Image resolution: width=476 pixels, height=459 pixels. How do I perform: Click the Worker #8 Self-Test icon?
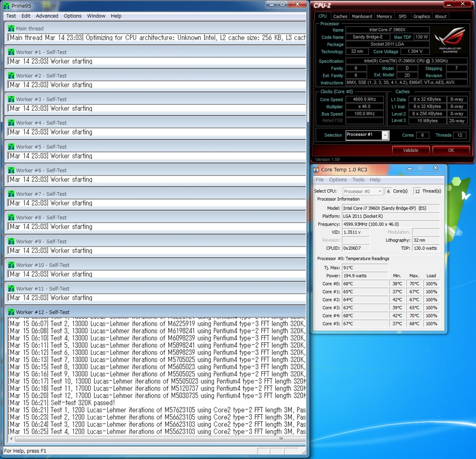pos(11,217)
